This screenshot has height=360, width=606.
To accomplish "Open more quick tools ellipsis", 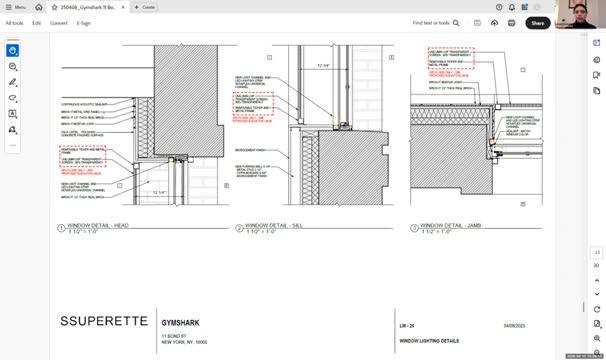I will pos(12,145).
